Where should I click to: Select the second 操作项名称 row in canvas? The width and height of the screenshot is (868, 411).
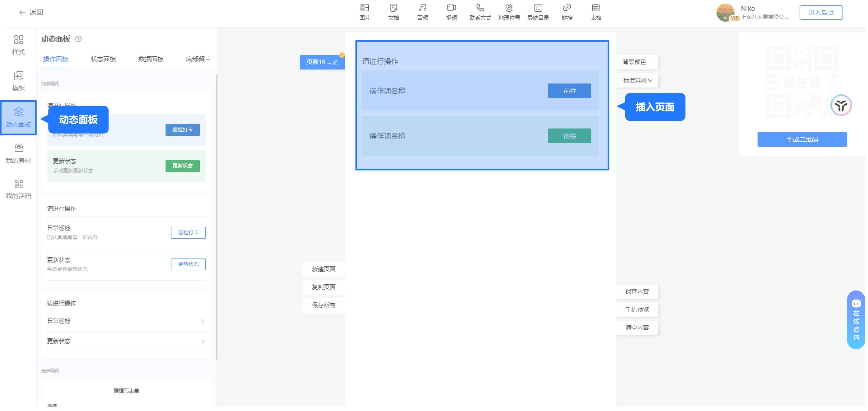point(480,136)
